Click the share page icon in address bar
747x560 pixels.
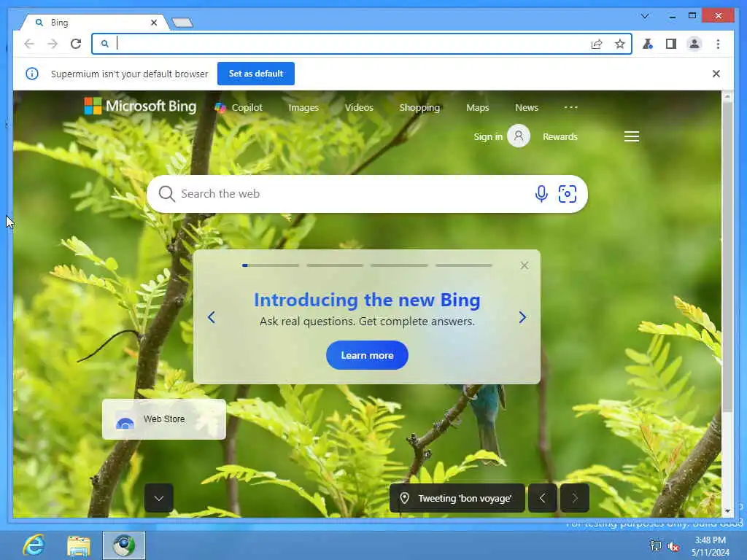pyautogui.click(x=597, y=44)
